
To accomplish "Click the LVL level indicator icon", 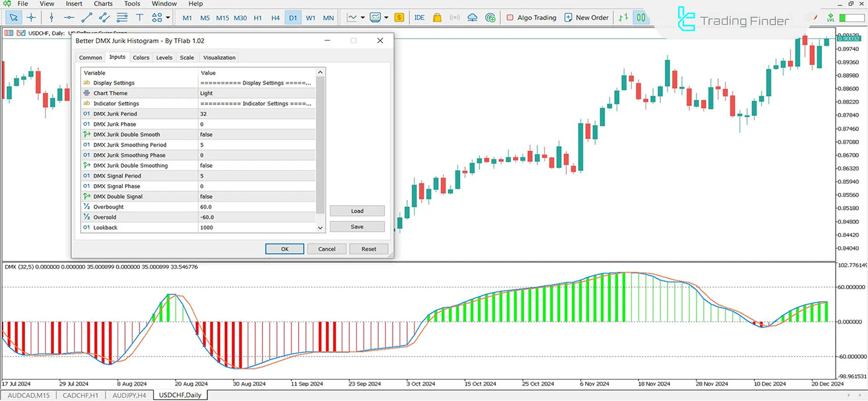I will tap(830, 18).
